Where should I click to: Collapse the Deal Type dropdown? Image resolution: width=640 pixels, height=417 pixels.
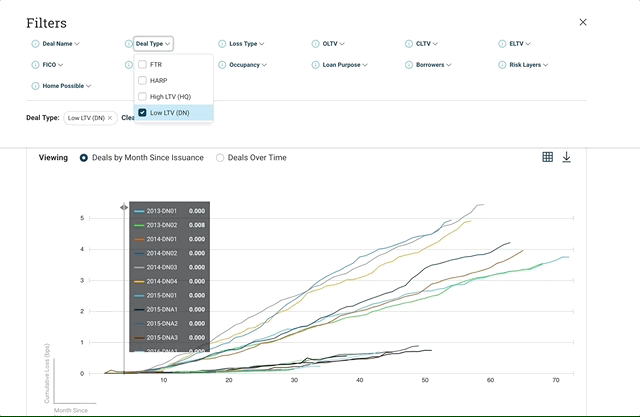coord(153,44)
